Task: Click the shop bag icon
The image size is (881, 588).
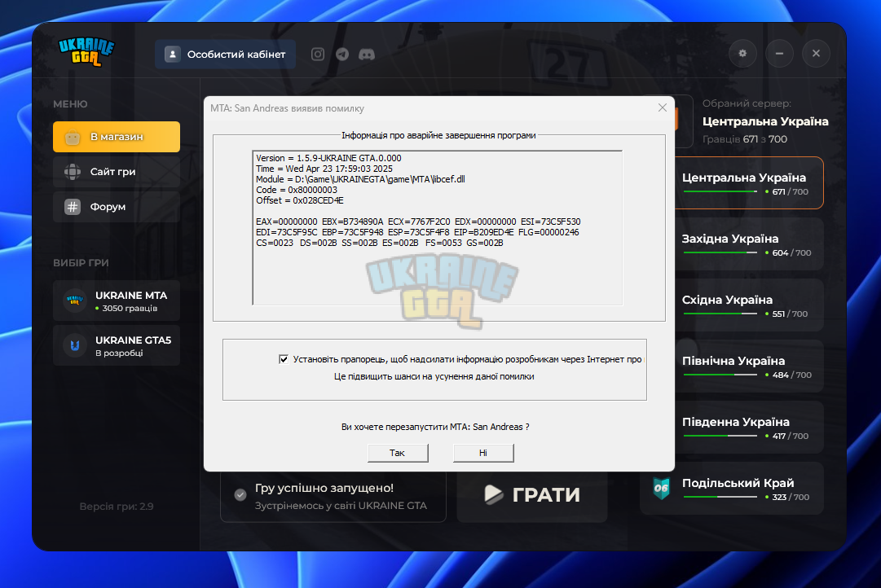Action: [x=73, y=137]
